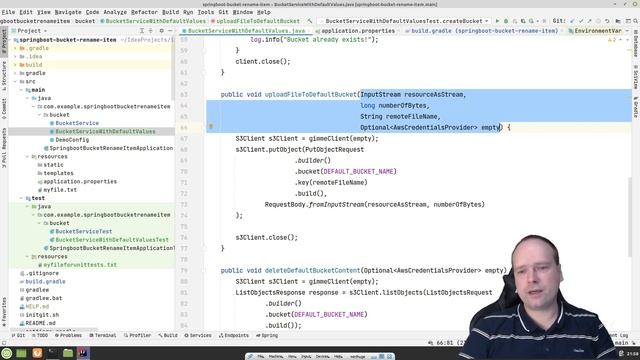Open the Gradle tool window on right edge

636,107
